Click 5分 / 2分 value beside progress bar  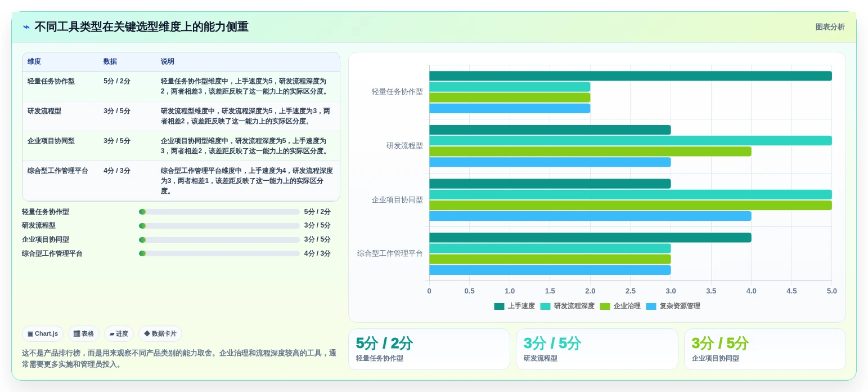[317, 212]
